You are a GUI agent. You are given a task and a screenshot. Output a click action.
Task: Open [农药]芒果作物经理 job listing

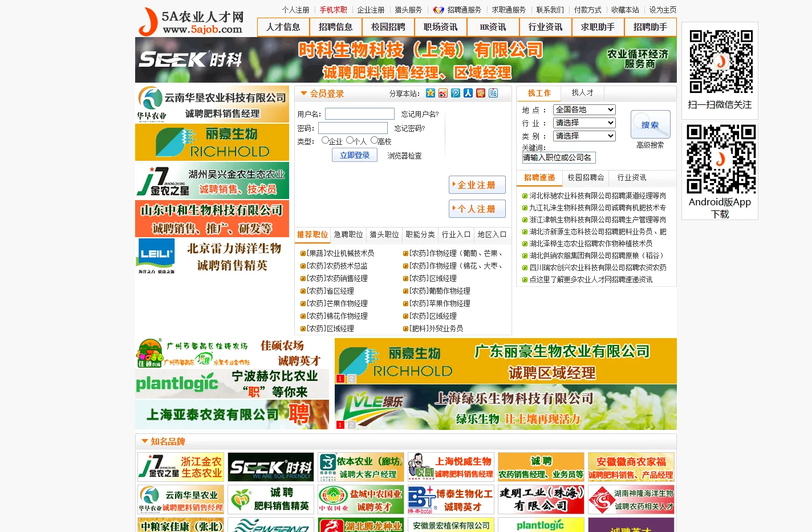[x=337, y=303]
